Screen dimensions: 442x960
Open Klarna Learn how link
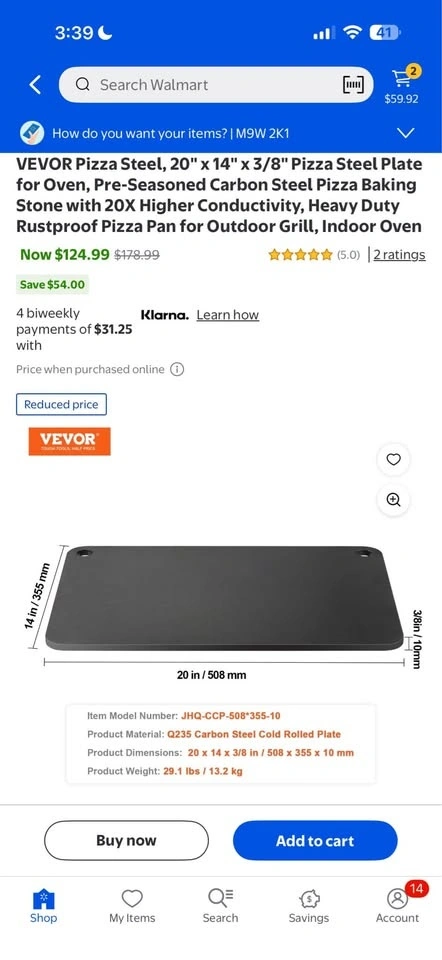228,315
